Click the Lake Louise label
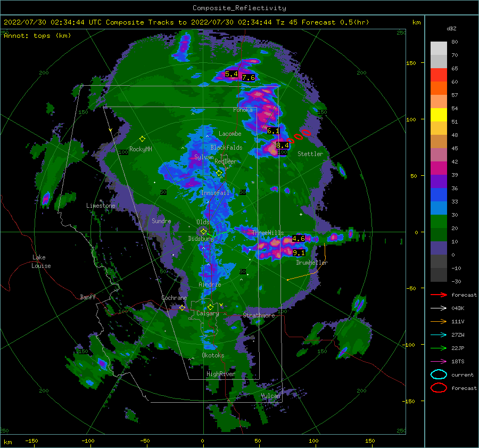Image resolution: width=479 pixels, height=448 pixels. 41,262
